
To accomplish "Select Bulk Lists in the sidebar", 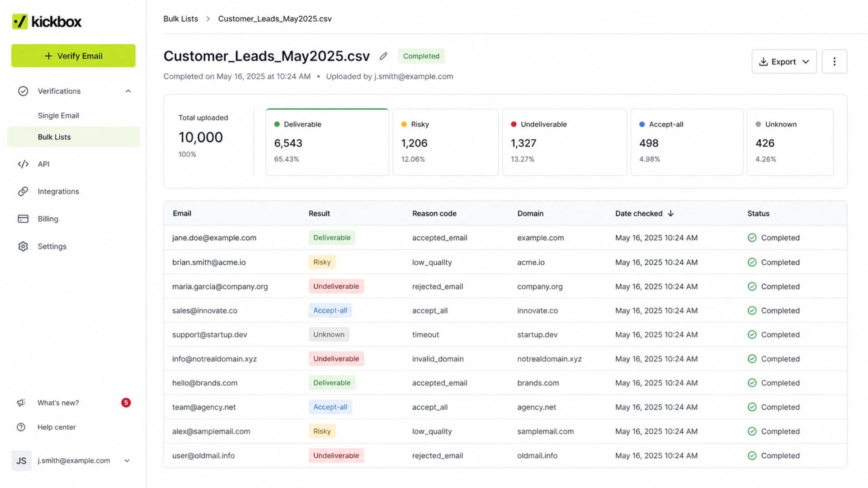I will 73,137.
